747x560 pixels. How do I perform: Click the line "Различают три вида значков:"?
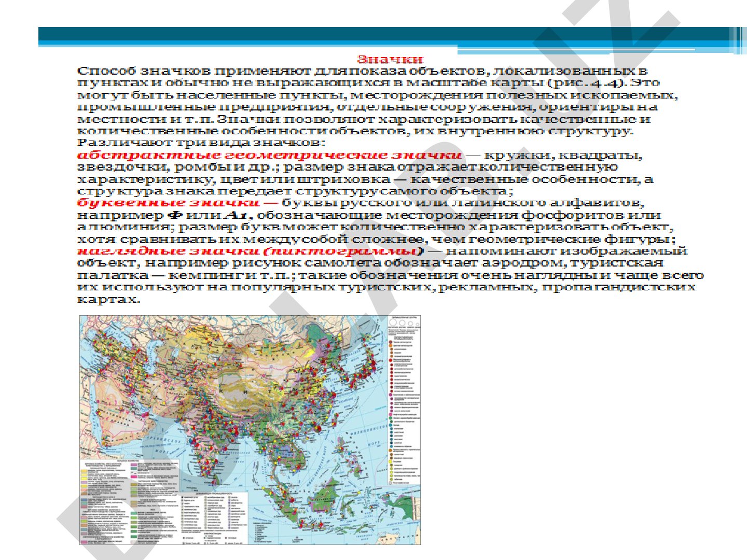point(202,143)
